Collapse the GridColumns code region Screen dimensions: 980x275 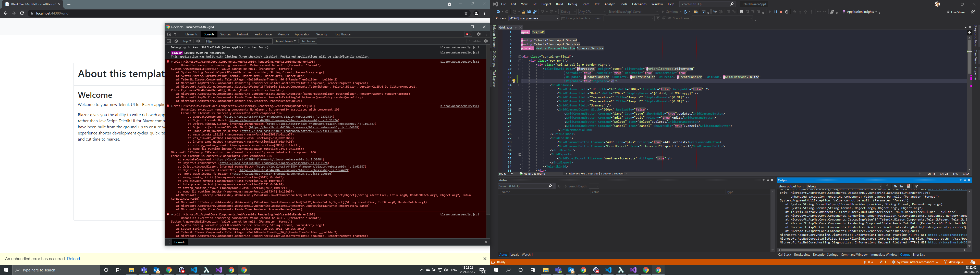tap(520, 85)
